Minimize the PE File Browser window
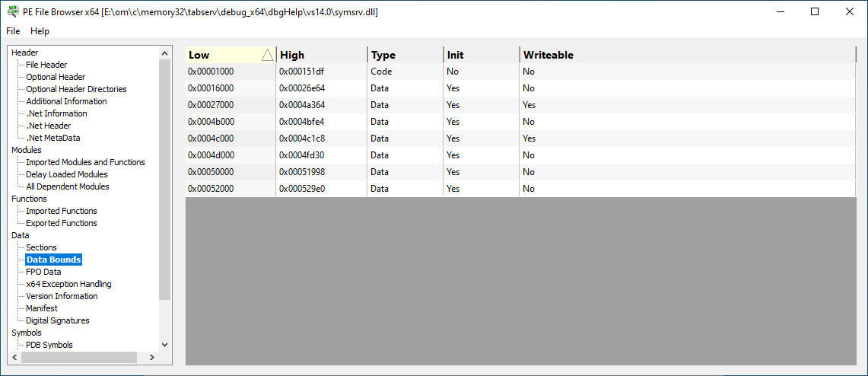 coord(780,11)
